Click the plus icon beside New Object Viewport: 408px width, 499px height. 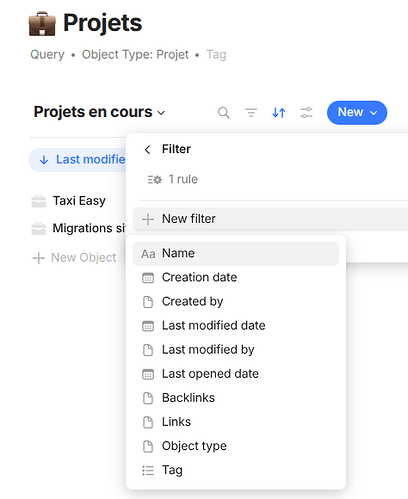[x=39, y=258]
